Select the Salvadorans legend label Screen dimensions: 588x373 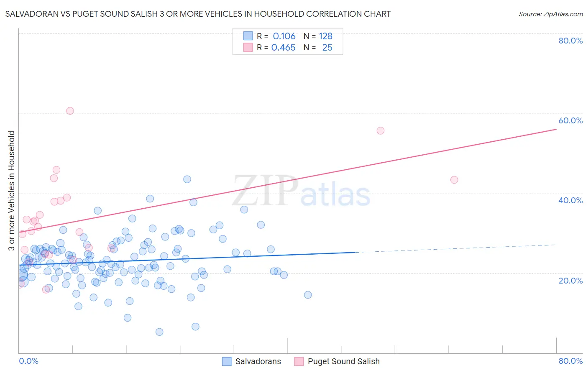[258, 361]
